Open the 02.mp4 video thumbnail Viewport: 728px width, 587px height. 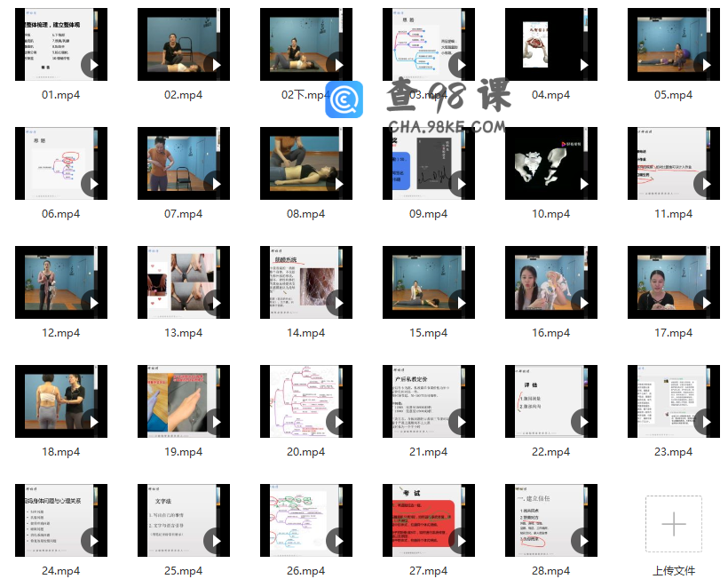point(173,44)
